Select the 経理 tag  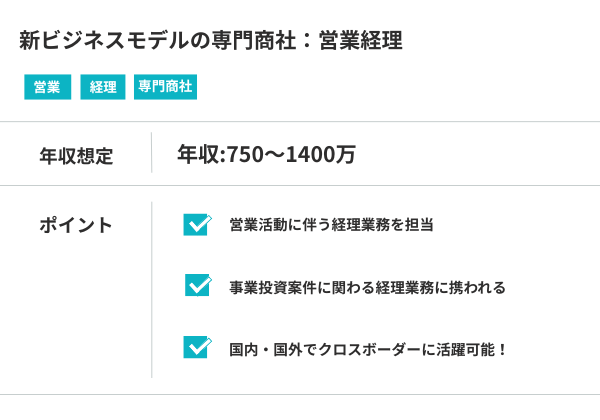[x=103, y=87]
